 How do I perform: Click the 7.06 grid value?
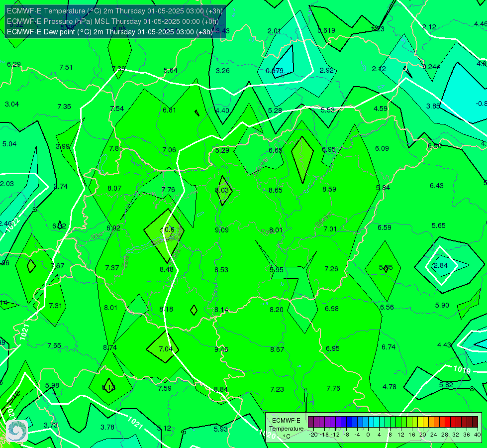169,150
